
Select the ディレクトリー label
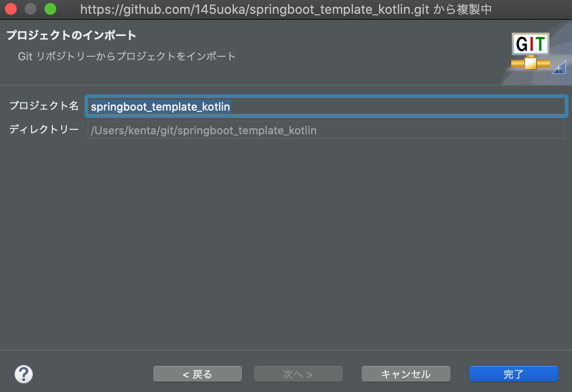[44, 130]
